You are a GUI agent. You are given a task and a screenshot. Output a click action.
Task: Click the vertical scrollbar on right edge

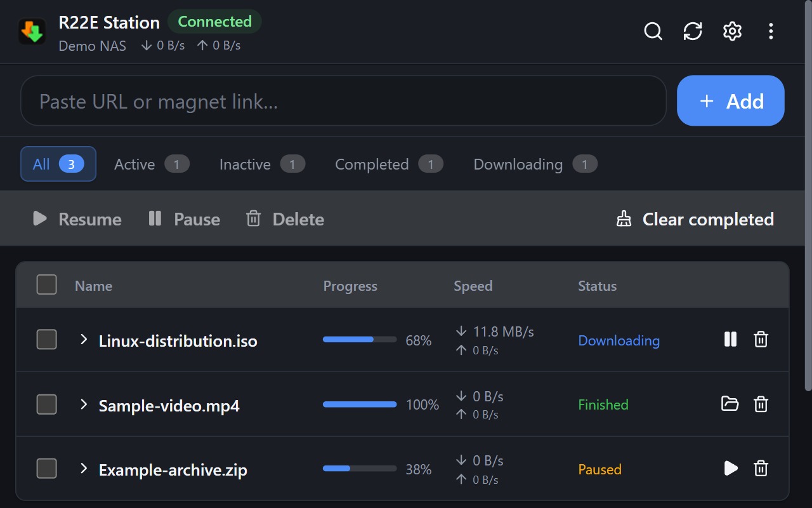pyautogui.click(x=808, y=196)
